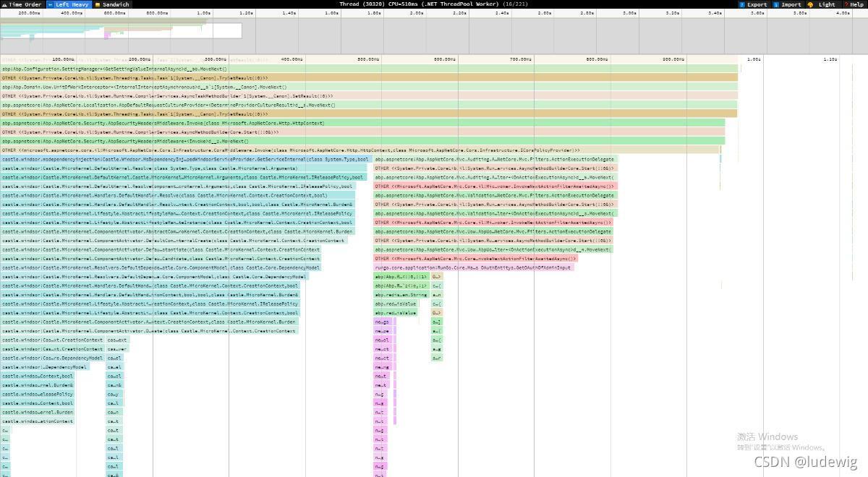The height and width of the screenshot is (477, 868).
Task: Select the Left Heavy view tab
Action: pyautogui.click(x=69, y=4)
